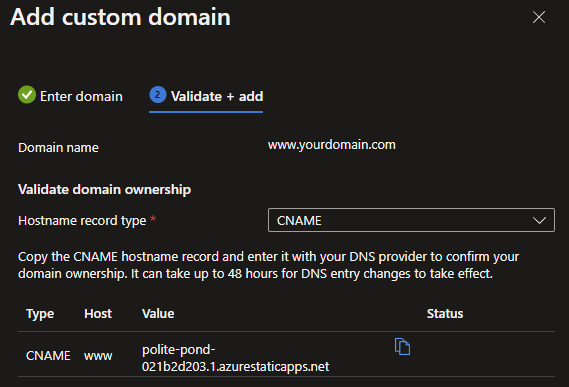This screenshot has width=569, height=387.
Task: Click the chevron arrow in CNAME dropdown
Action: pyautogui.click(x=539, y=220)
